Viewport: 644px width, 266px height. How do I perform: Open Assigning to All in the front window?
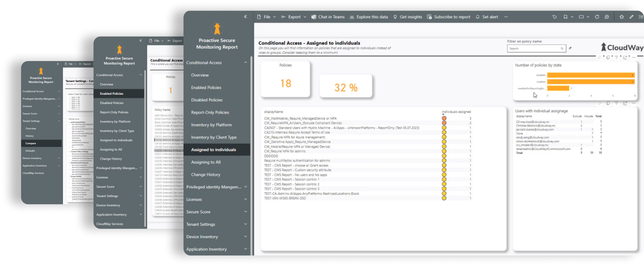(x=206, y=162)
